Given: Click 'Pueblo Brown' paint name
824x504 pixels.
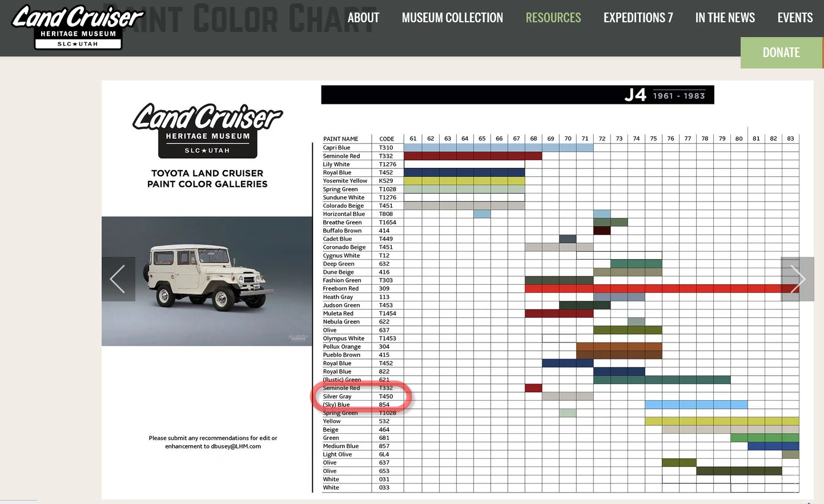Looking at the screenshot, I should click(341, 355).
